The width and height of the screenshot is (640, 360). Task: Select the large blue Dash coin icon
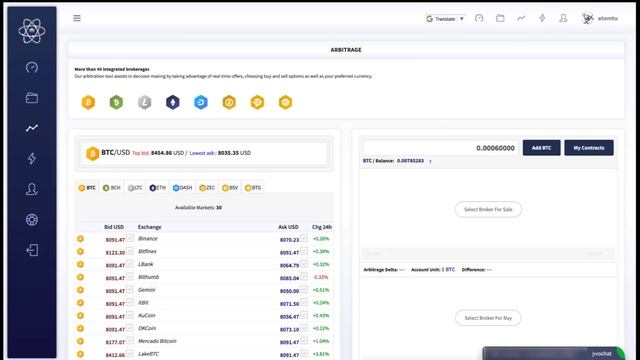201,102
